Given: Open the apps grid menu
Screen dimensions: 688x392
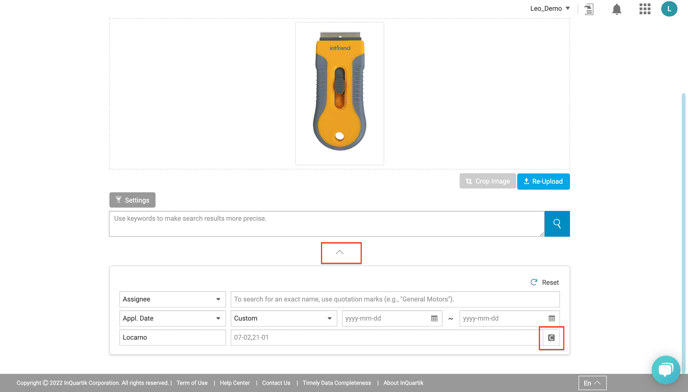Looking at the screenshot, I should tap(645, 9).
